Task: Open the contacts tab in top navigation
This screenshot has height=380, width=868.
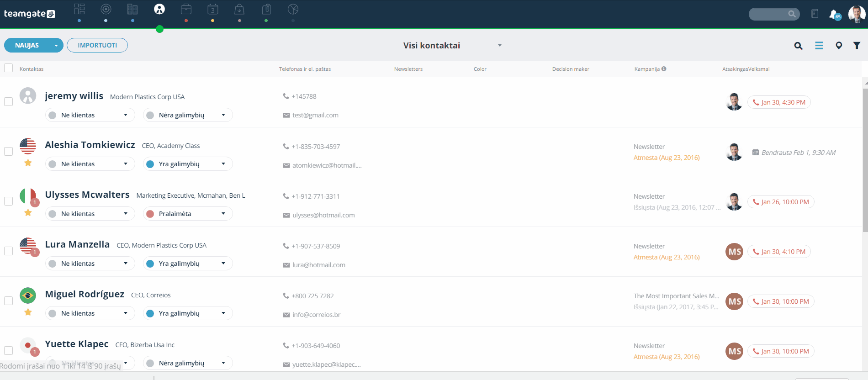Action: [159, 9]
